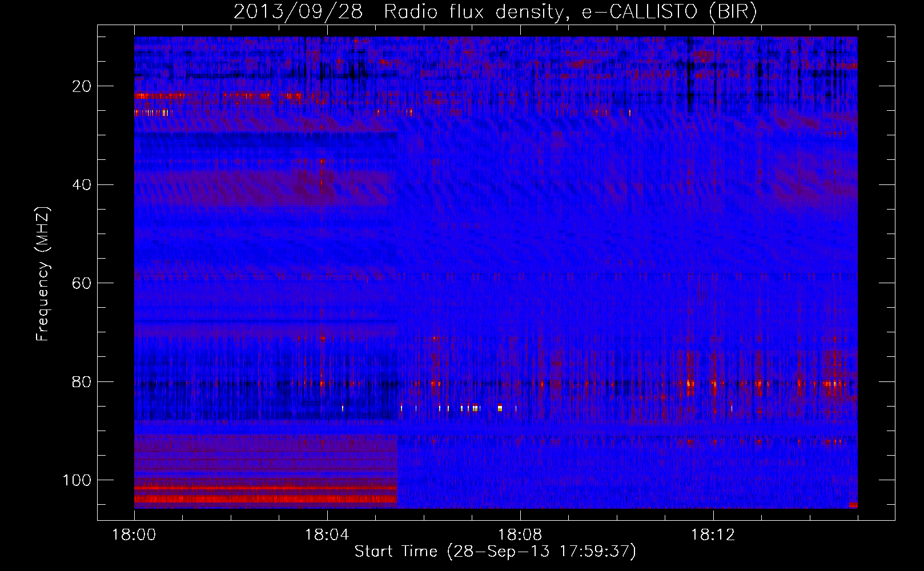Click the '40' frequency tick label
924x571 pixels.
tap(82, 184)
